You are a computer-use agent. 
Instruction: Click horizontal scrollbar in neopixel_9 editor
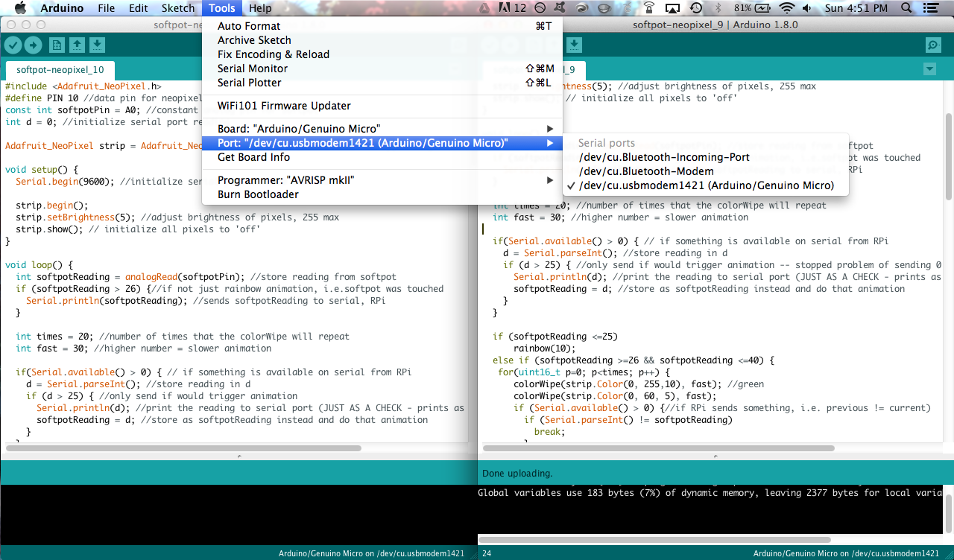[x=659, y=448]
